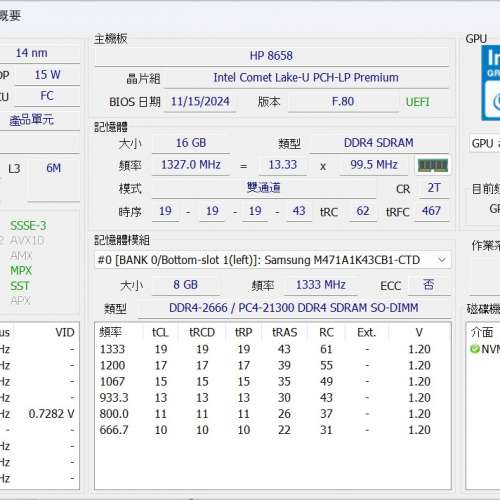This screenshot has height=500, width=500.
Task: Click the green check icon beside NVM
Action: pyautogui.click(x=474, y=349)
